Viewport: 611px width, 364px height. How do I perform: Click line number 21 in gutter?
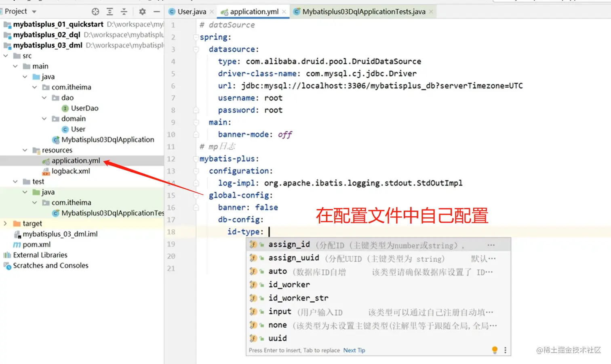click(x=171, y=268)
